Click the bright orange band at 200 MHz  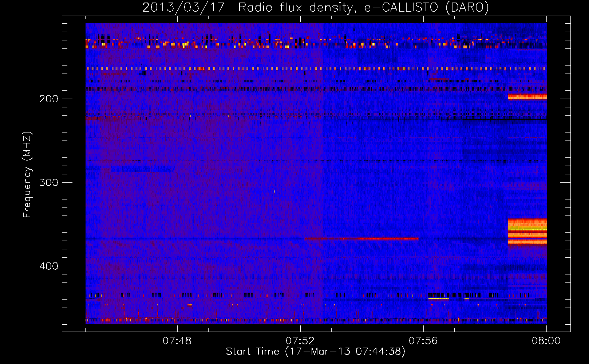[x=527, y=97]
